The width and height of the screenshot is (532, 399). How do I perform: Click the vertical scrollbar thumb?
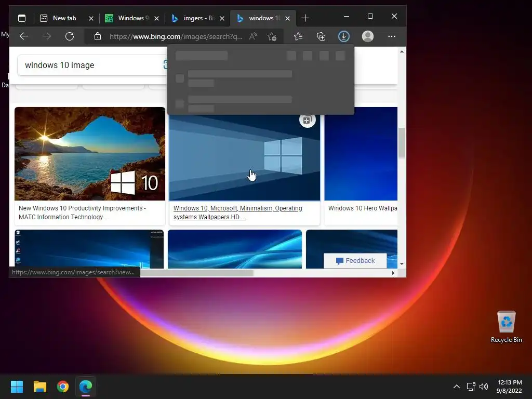pos(402,143)
